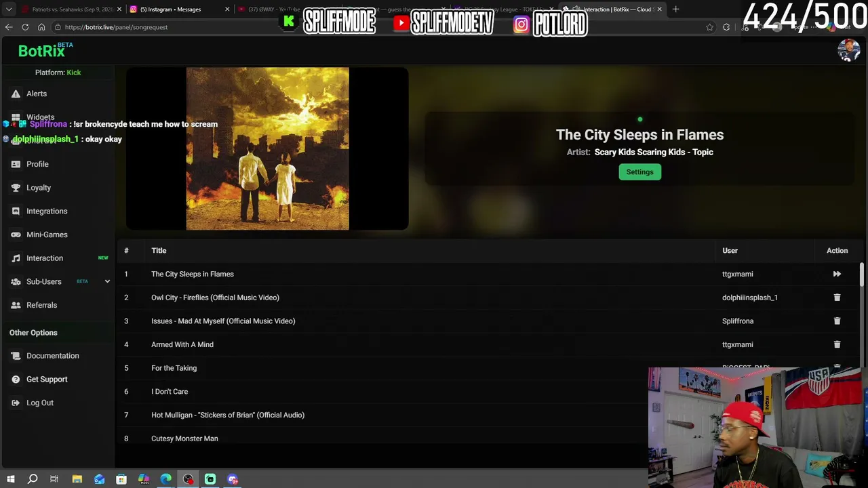Skip the song The City Sleeps in Flames
Screen dimensions: 868x488
(837, 274)
